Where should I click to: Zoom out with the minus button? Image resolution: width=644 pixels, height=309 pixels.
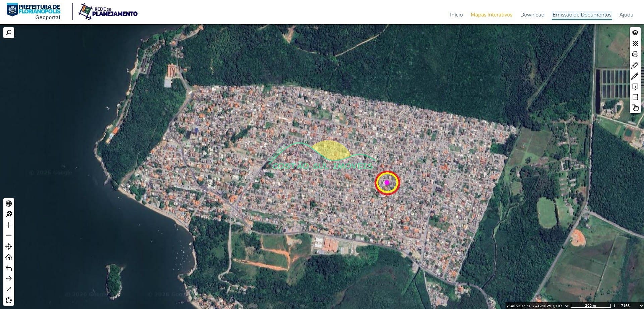(9, 236)
